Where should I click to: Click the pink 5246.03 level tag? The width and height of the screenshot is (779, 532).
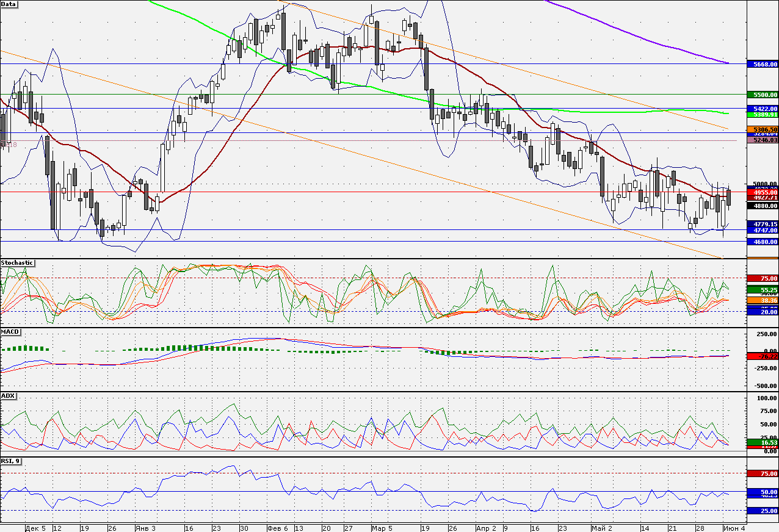pos(763,140)
